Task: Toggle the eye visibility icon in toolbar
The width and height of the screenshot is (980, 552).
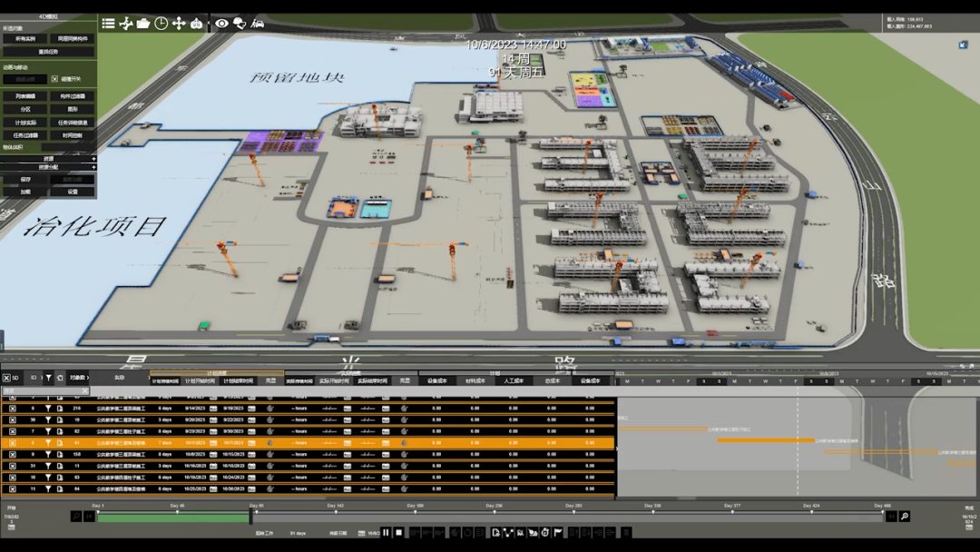Action: (x=221, y=24)
